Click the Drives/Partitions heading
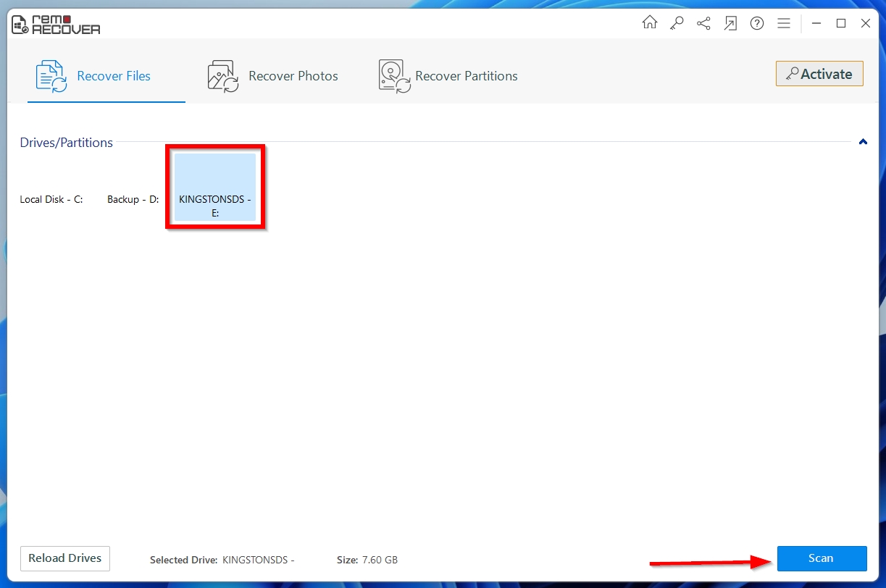 (x=67, y=143)
